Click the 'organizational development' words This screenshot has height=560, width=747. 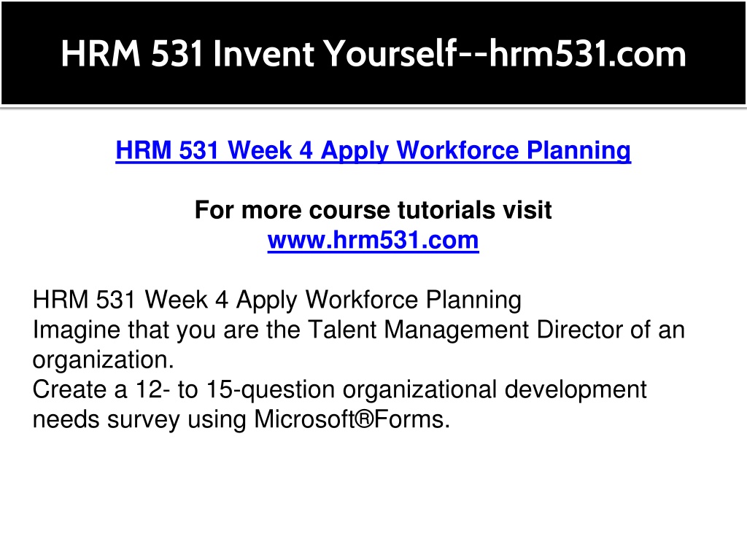495,389
